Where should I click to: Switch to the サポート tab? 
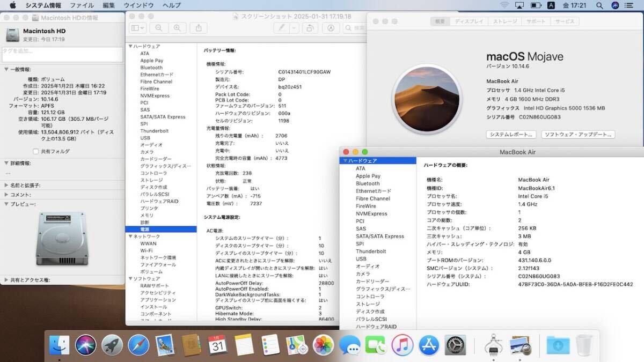pyautogui.click(x=536, y=21)
